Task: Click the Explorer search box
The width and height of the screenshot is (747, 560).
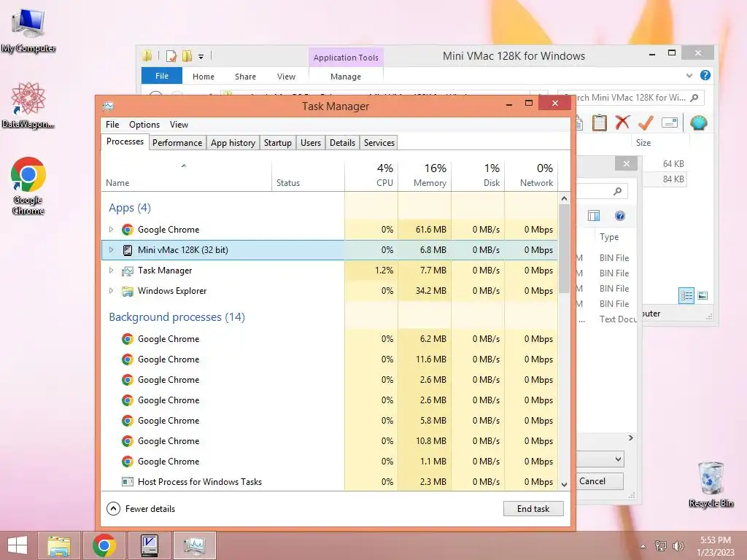Action: [x=630, y=98]
